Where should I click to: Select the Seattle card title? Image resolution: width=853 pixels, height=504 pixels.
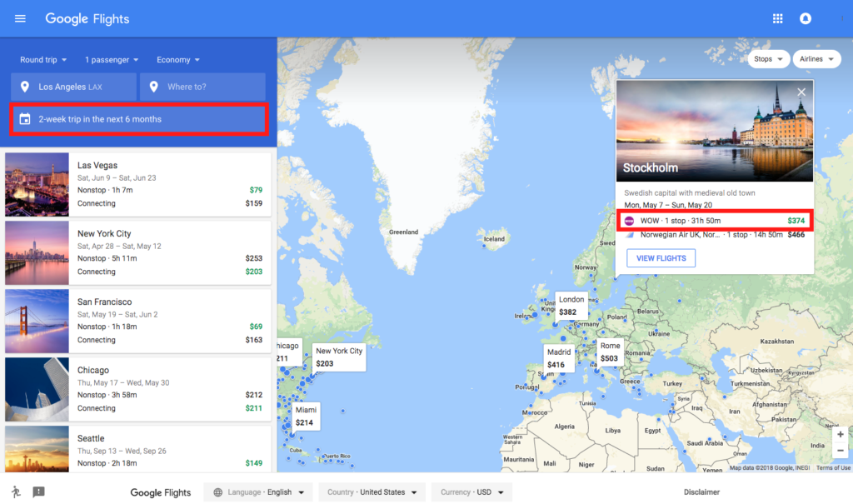pyautogui.click(x=91, y=438)
